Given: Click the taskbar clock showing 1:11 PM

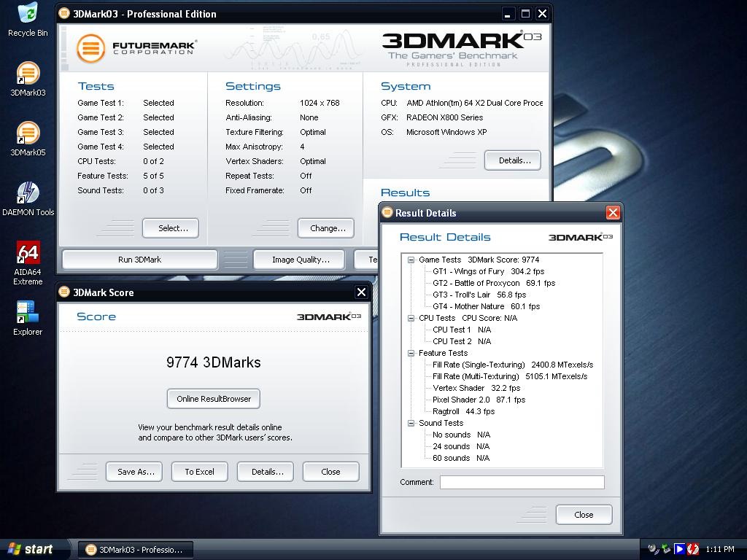Looking at the screenshot, I should point(720,549).
